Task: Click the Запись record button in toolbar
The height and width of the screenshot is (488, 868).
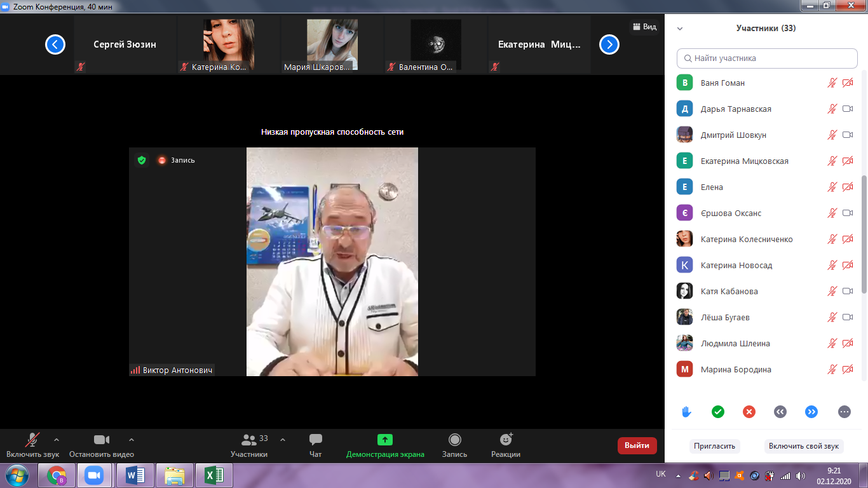Action: 455,445
